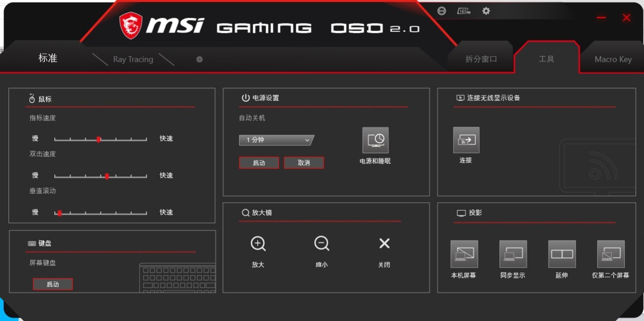
Task: Click the add profile circle icon
Action: (x=199, y=59)
